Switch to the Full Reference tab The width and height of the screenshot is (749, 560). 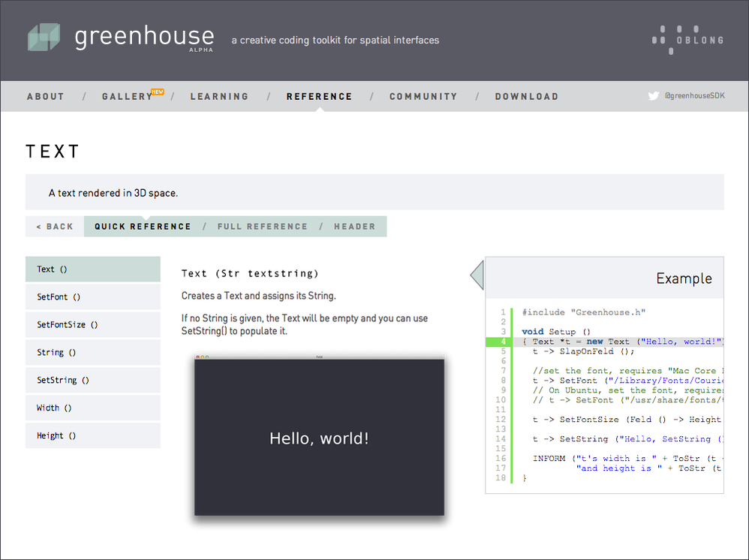click(263, 227)
